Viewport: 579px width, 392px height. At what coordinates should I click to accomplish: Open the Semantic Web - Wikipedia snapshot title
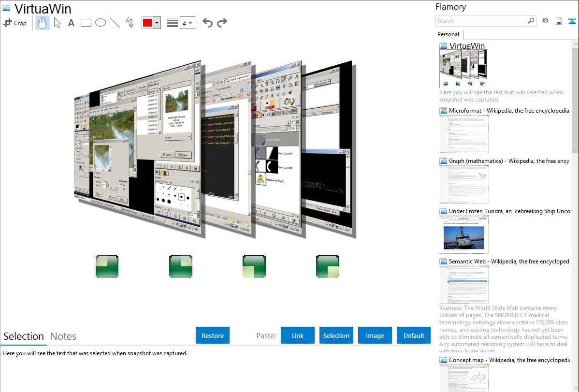(x=509, y=261)
